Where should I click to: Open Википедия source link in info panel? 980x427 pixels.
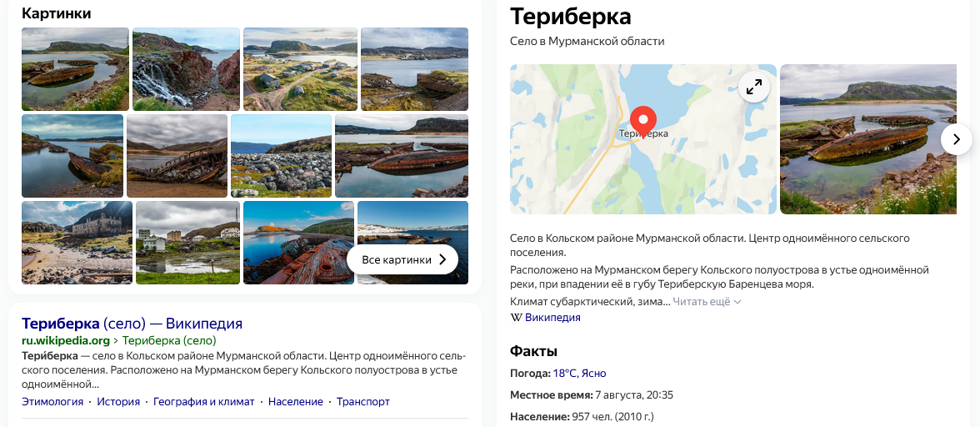tap(552, 318)
